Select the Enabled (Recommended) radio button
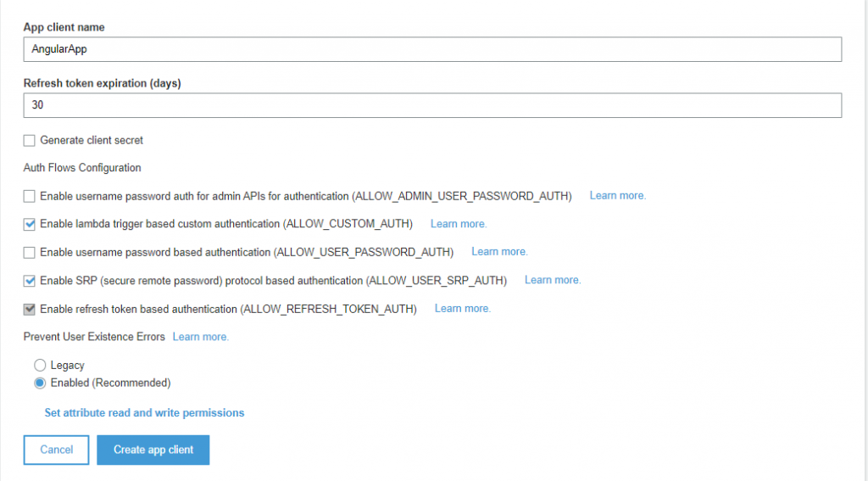 (x=40, y=383)
